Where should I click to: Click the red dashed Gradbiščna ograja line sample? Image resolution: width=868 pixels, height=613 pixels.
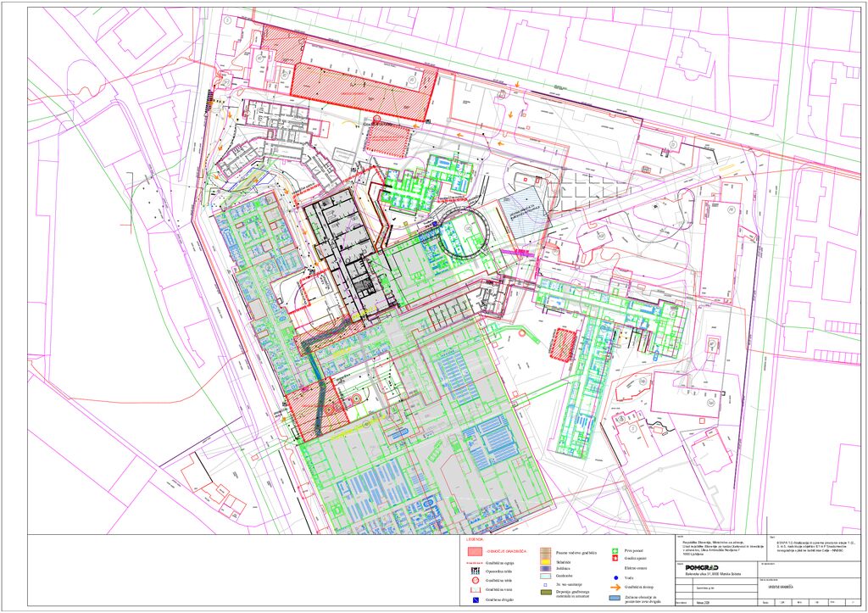475,562
